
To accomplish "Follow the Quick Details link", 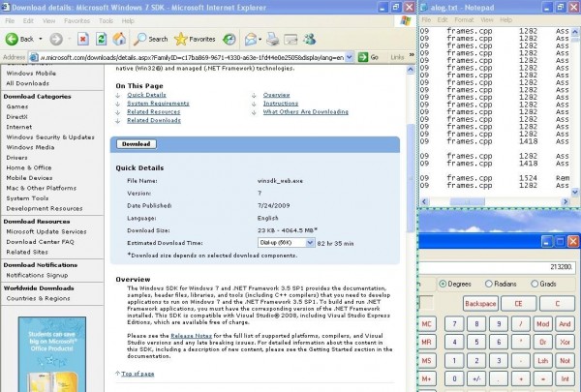I will coord(147,95).
